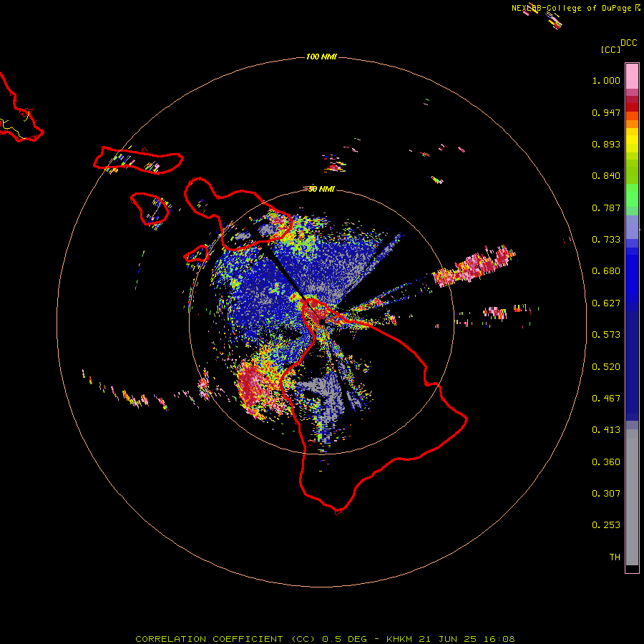Select the KHKM station identifier
The height and width of the screenshot is (644, 644).
401,639
